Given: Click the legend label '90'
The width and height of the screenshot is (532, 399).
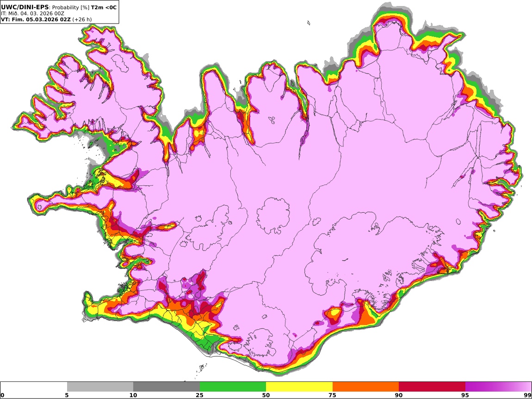Looking at the screenshot, I should [x=399, y=395].
